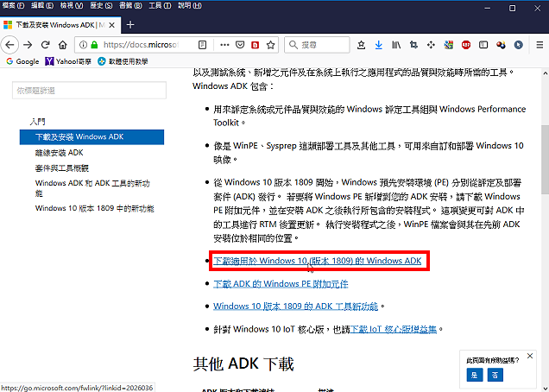Click 下載適用於 Windows 10 (版本 1809) 的 Windows ADK link

pos(317,261)
